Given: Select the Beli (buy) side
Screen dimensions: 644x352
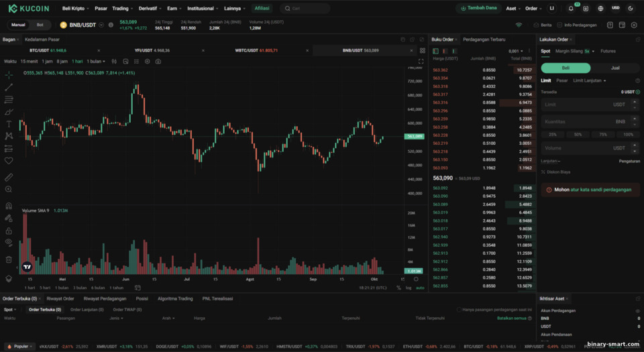Looking at the screenshot, I should coord(566,68).
